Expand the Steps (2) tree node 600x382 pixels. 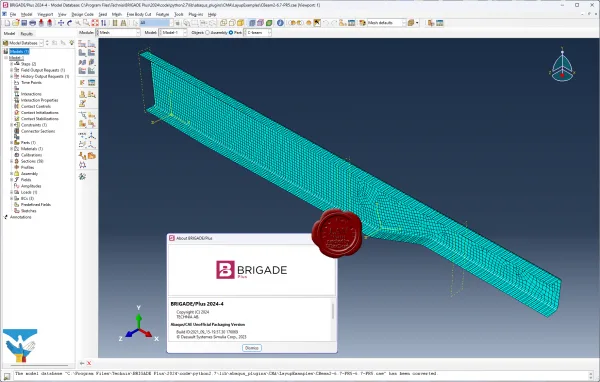pos(11,64)
